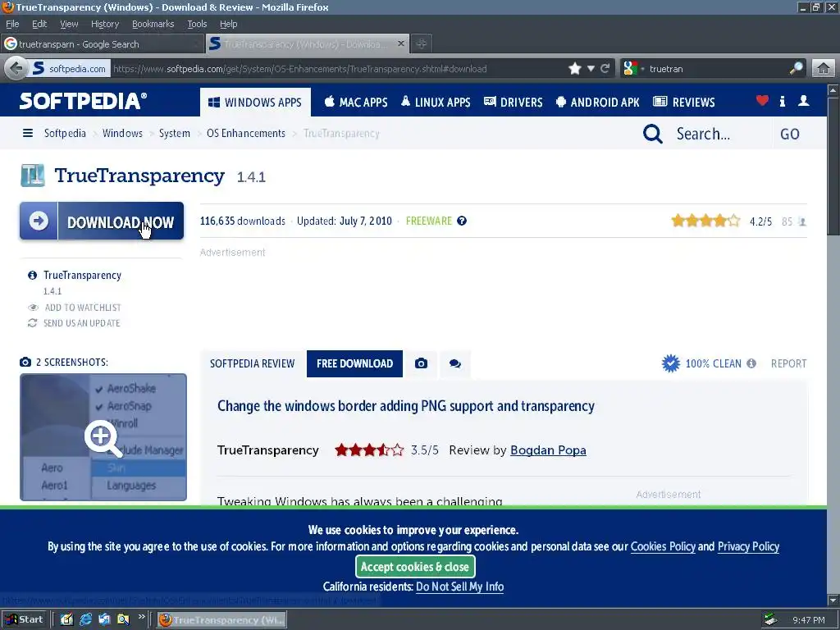Click the Freeware help question icon
The height and width of the screenshot is (630, 840).
[462, 221]
